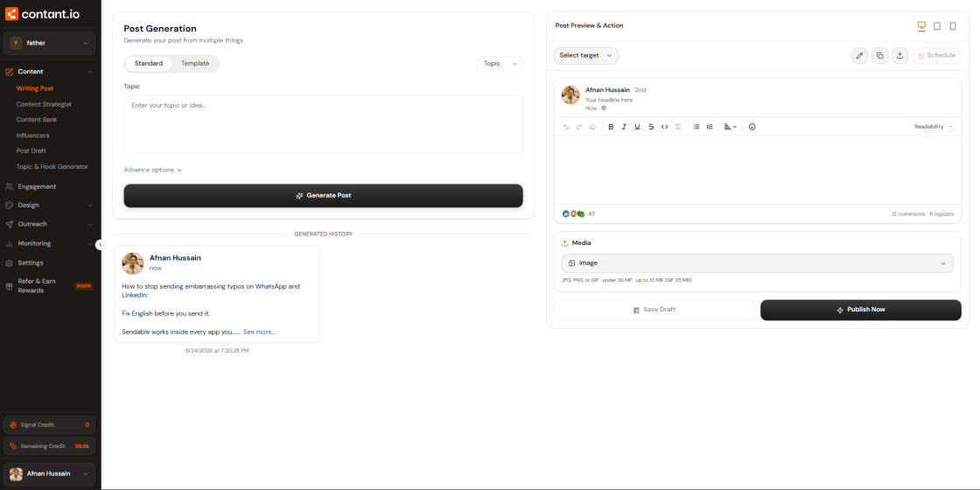
Task: Click the Schedule button
Action: tap(936, 56)
